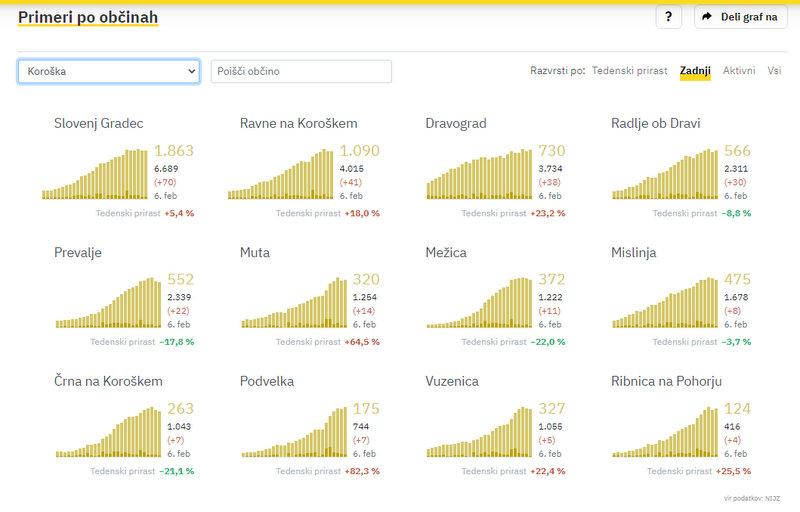This screenshot has width=800, height=512.
Task: Click the question mark help button
Action: point(668,17)
